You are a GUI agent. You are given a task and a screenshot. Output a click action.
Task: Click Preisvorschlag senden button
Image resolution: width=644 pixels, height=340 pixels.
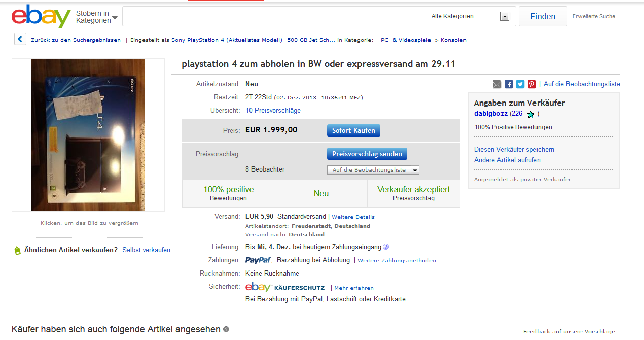(367, 154)
